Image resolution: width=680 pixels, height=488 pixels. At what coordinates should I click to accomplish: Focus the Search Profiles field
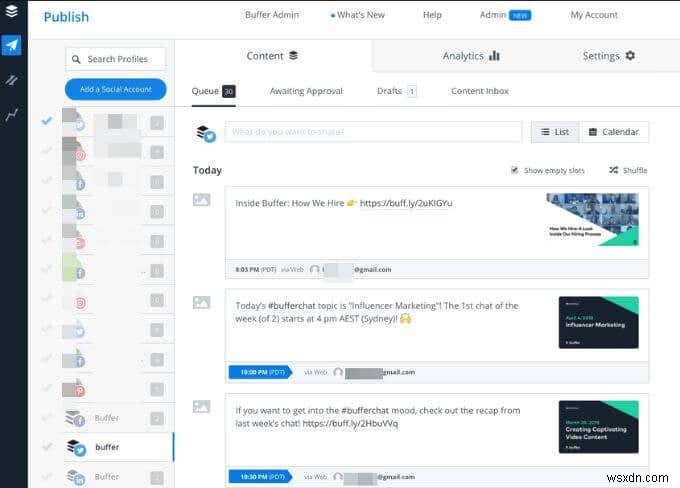click(116, 59)
